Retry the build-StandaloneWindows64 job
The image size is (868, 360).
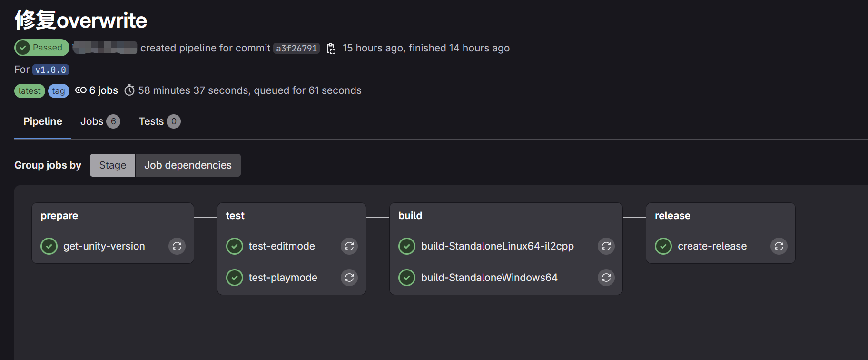(x=606, y=278)
